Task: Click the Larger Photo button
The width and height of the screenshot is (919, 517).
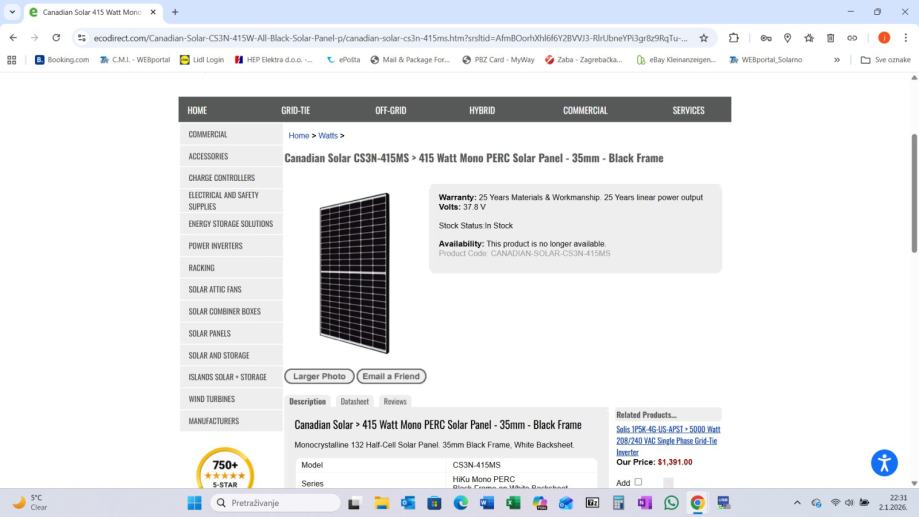Action: 319,376
